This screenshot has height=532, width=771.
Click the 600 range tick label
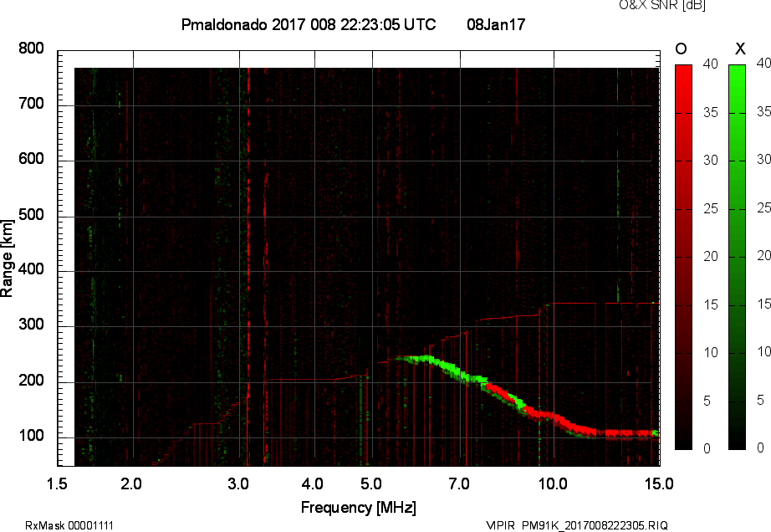(31, 159)
